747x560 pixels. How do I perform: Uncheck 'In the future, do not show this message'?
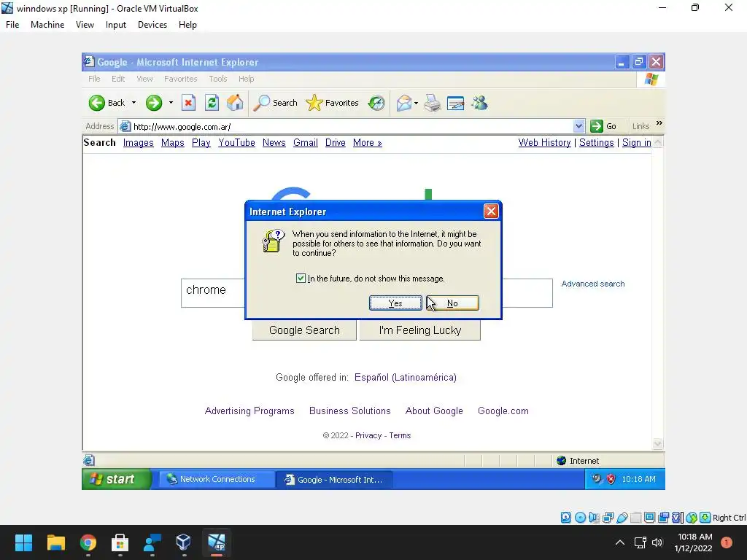[301, 278]
